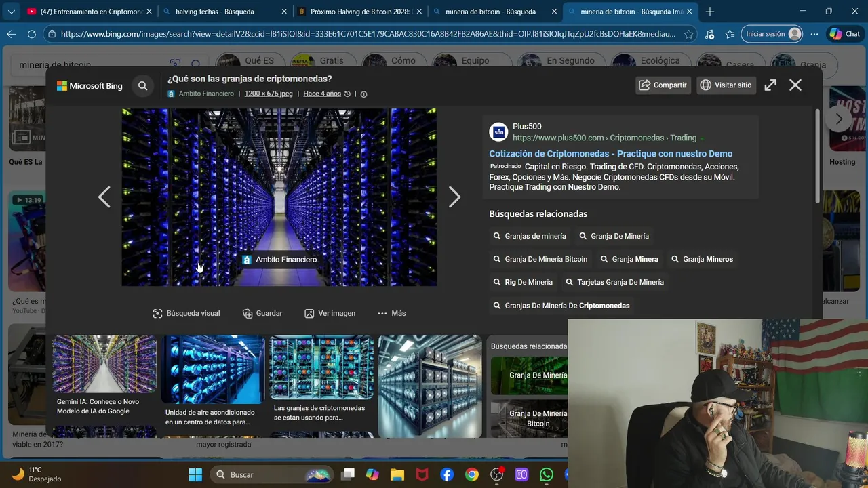Viewport: 868px width, 488px height.
Task: Close the Próximo Halving de Bitcoin tab
Action: 420,12
